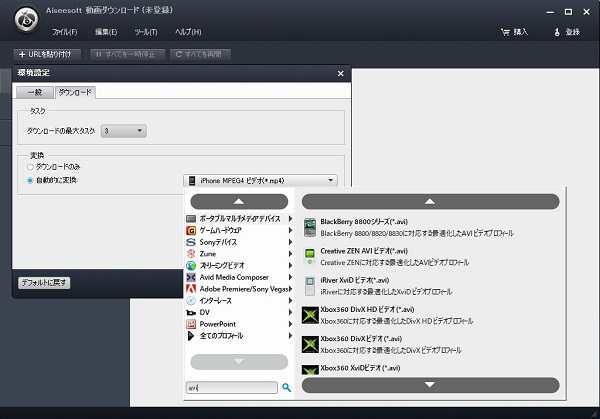Select iRiver XviD video (*.avi) profile
The height and width of the screenshot is (419, 600).
430,286
